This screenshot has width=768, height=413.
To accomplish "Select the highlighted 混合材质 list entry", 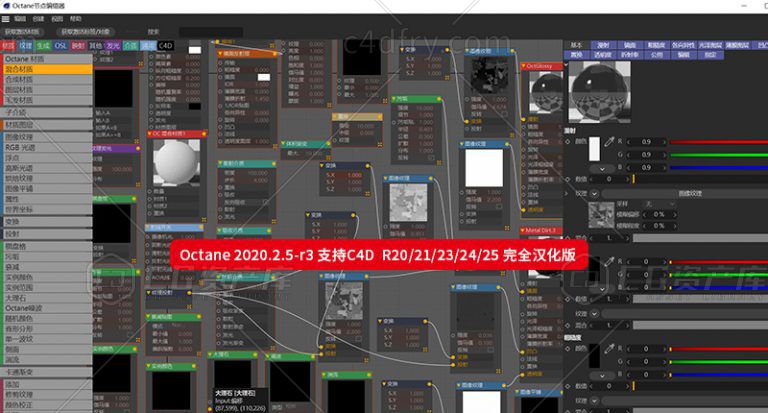I will 47,69.
